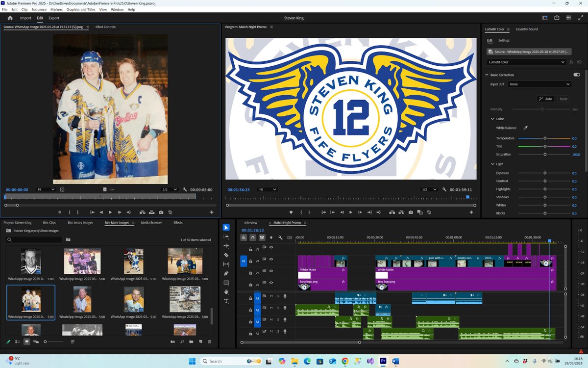This screenshot has height=368, width=588.
Task: Select the Pen tool in the timeline toolbar
Action: tap(226, 273)
